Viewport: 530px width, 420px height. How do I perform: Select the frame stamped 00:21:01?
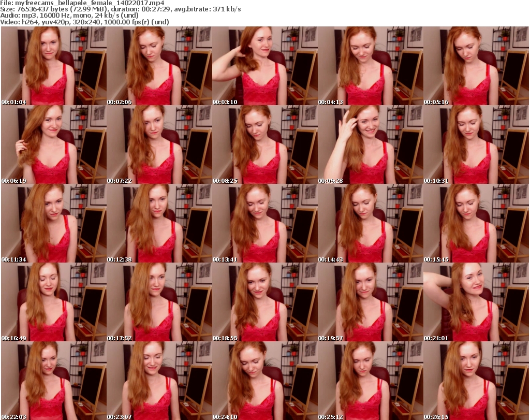point(476,302)
